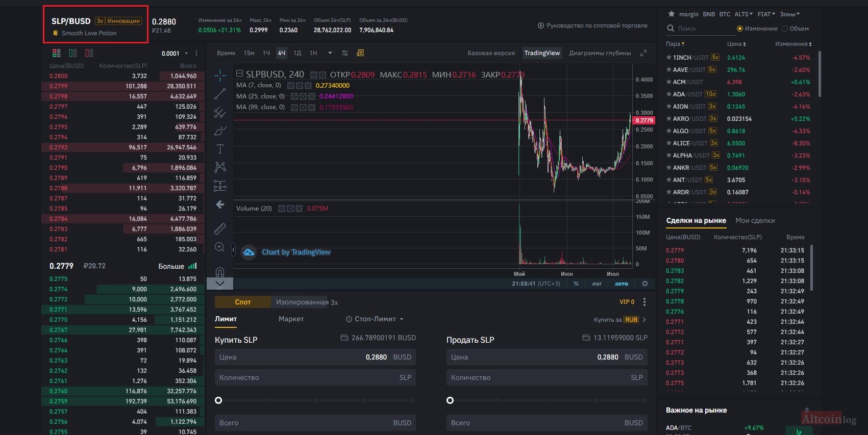This screenshot has height=435, width=868.
Task: Open Руководство по спотовой торговле link
Action: [592, 25]
